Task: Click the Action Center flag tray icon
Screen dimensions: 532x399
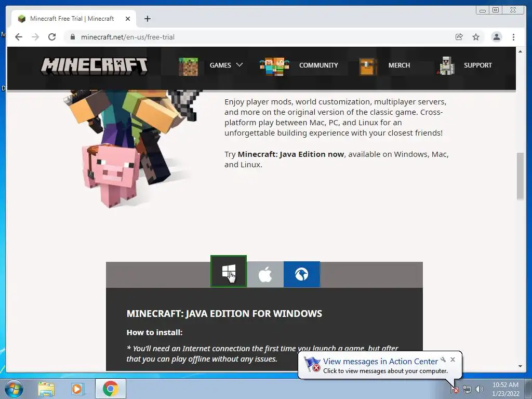Action: (x=454, y=390)
